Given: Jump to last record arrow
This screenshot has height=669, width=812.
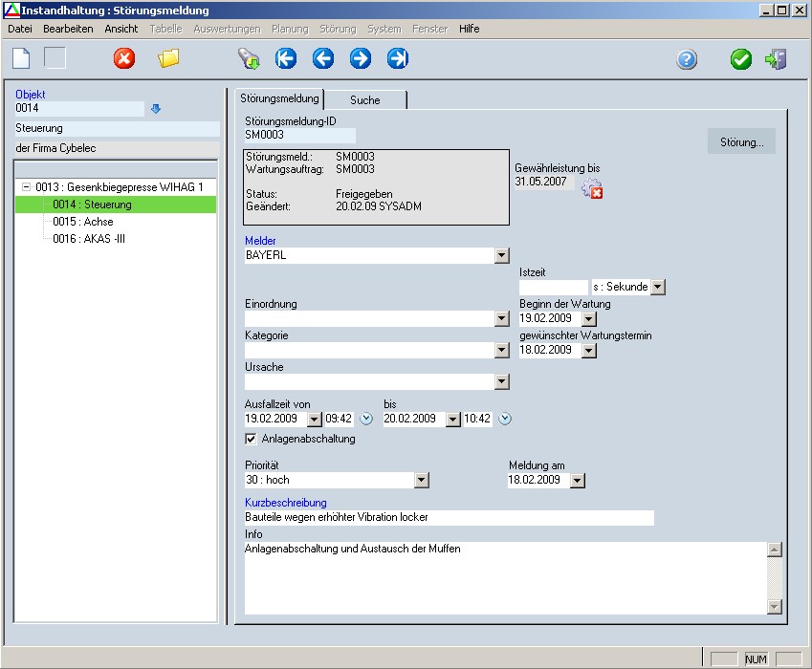Looking at the screenshot, I should click(398, 59).
